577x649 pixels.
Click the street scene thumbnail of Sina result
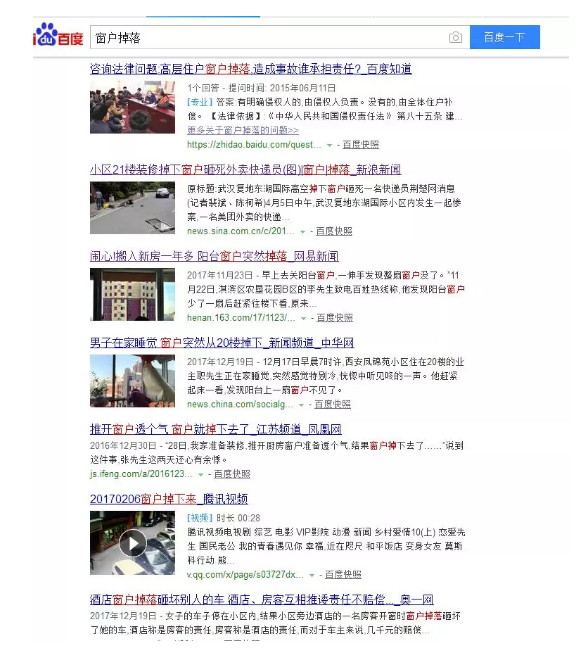click(132, 208)
